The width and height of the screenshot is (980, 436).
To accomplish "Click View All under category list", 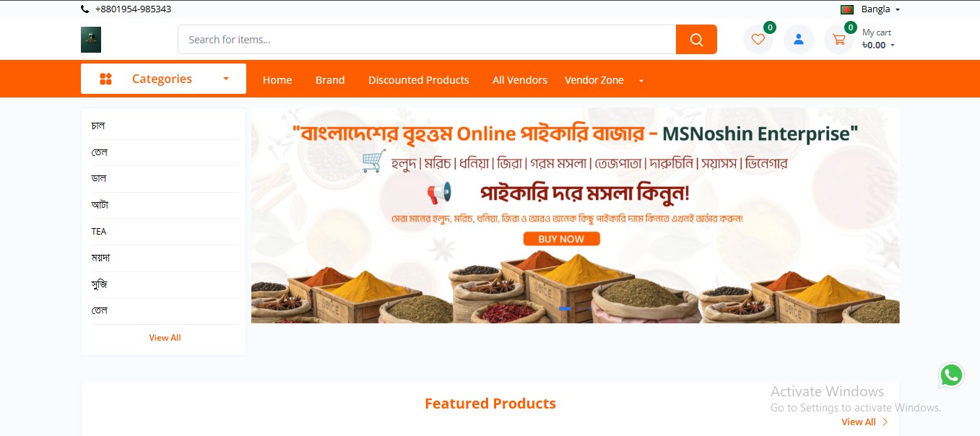I will (165, 338).
